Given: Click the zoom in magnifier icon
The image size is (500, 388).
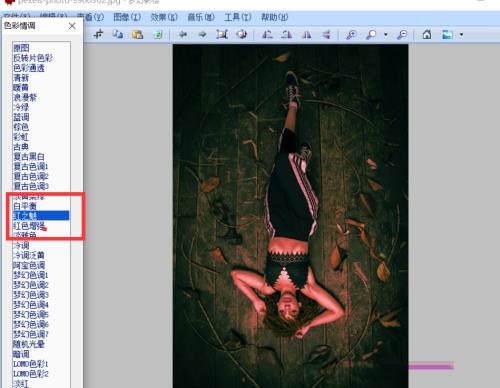Looking at the screenshot, I should (351, 34).
